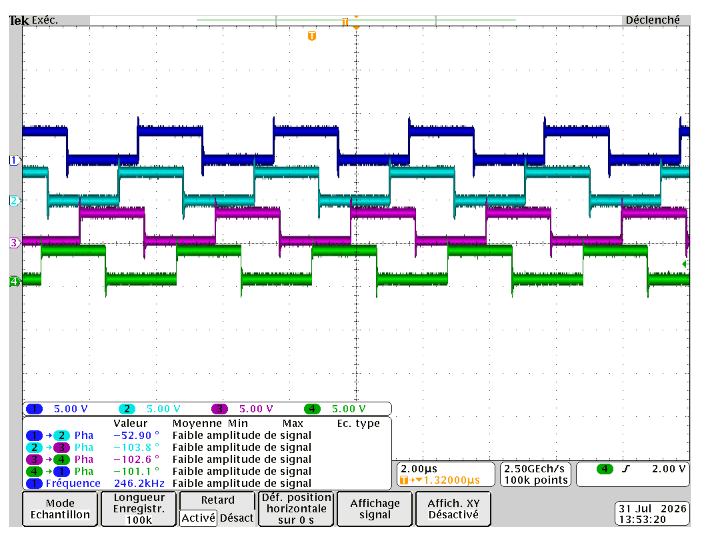Click the channel 4 5.00 V scale readout
The height and width of the screenshot is (537, 708).
(349, 409)
